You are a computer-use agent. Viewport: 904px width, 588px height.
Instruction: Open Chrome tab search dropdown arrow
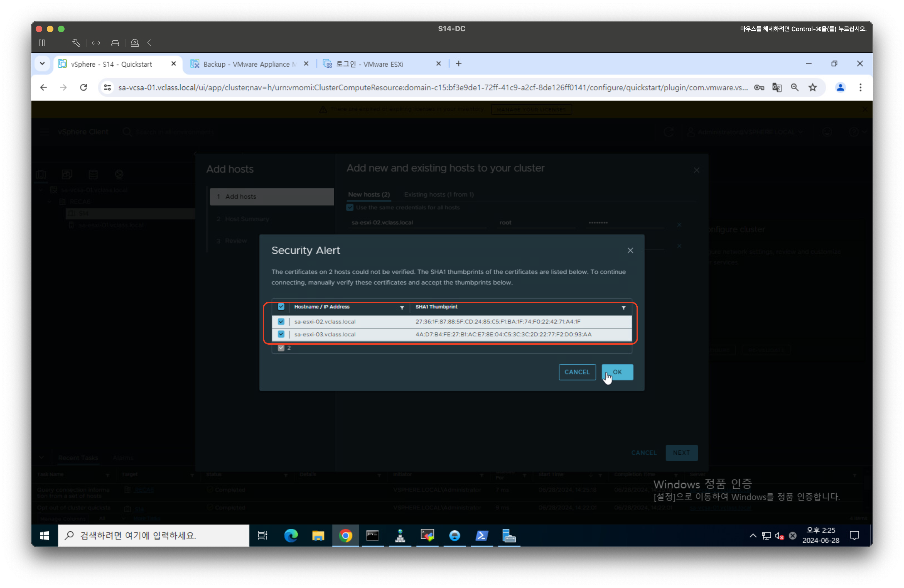point(42,63)
